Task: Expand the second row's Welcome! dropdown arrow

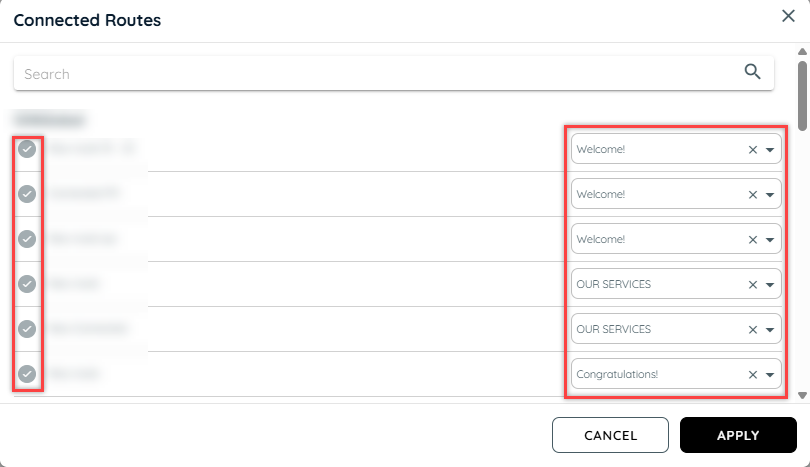Action: (770, 195)
